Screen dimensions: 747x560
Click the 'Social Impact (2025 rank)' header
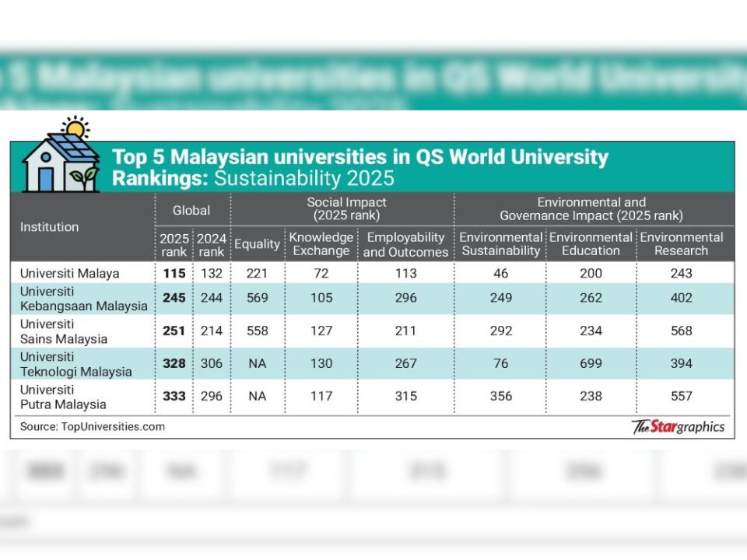pyautogui.click(x=346, y=208)
